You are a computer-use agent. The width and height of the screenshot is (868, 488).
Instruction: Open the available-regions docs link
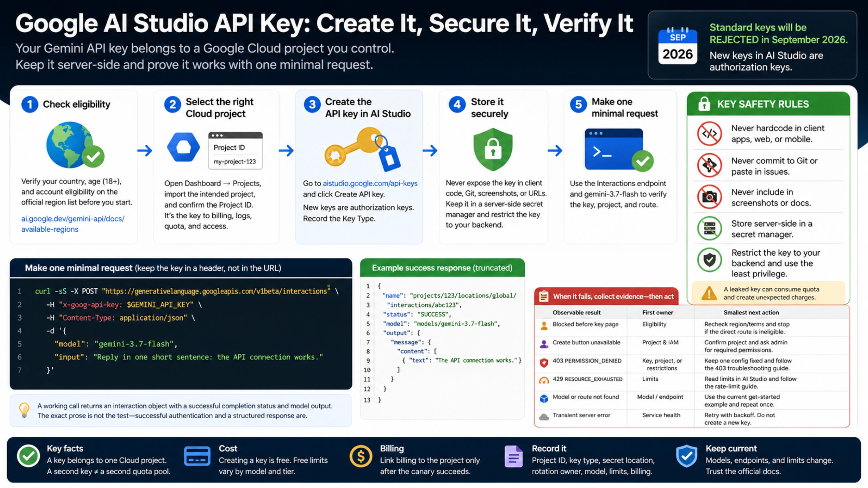(73, 224)
